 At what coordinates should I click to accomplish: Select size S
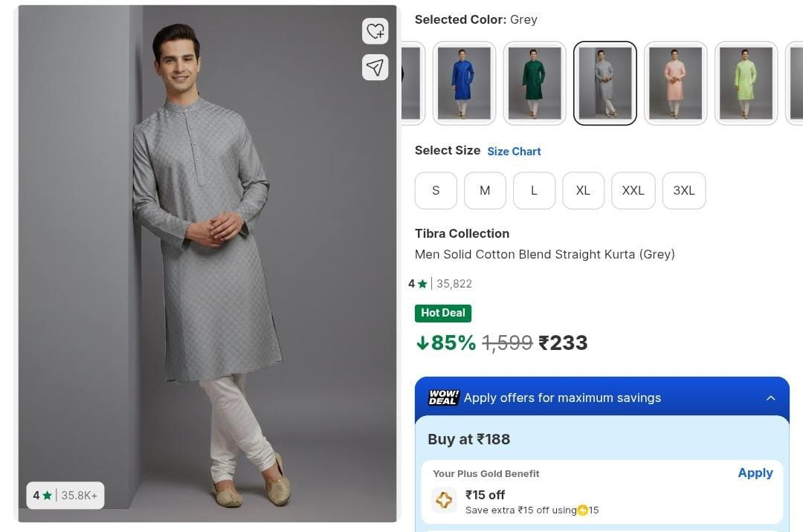[436, 191]
